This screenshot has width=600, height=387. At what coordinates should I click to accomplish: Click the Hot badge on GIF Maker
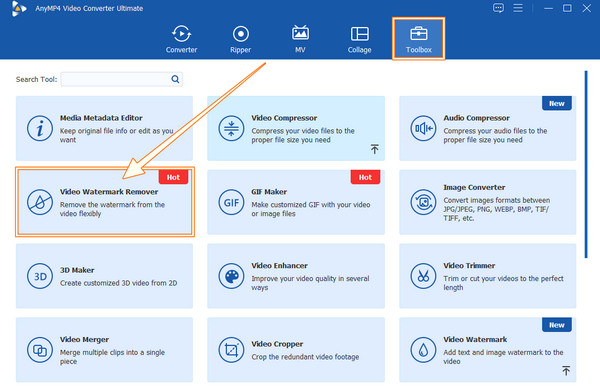tap(365, 177)
